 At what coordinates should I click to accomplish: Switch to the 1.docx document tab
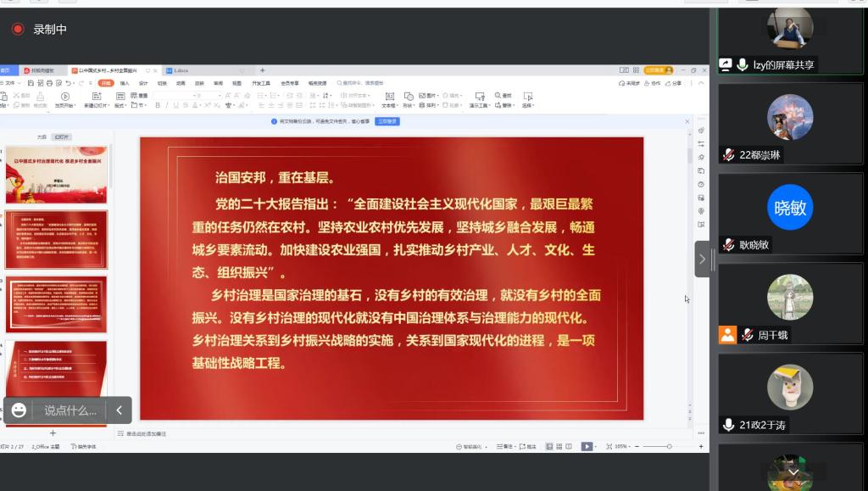click(180, 70)
